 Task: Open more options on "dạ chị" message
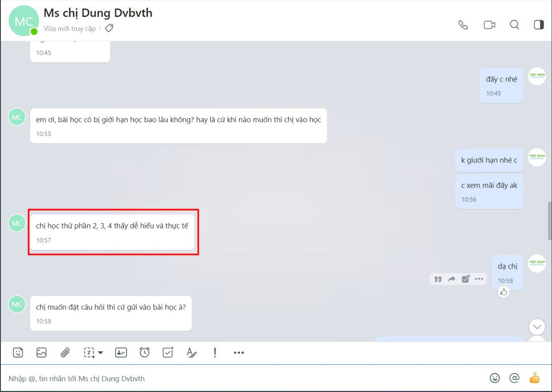click(x=479, y=279)
